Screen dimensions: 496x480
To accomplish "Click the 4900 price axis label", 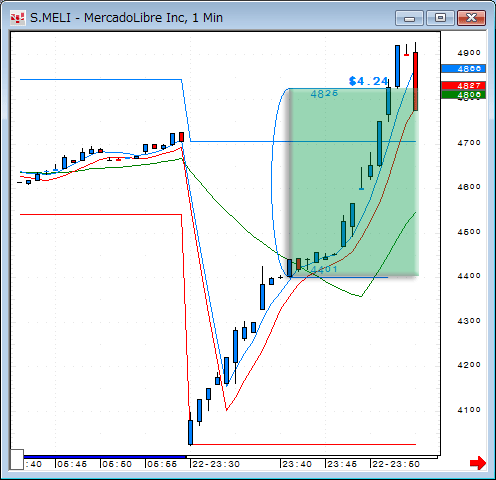I will 469,53.
